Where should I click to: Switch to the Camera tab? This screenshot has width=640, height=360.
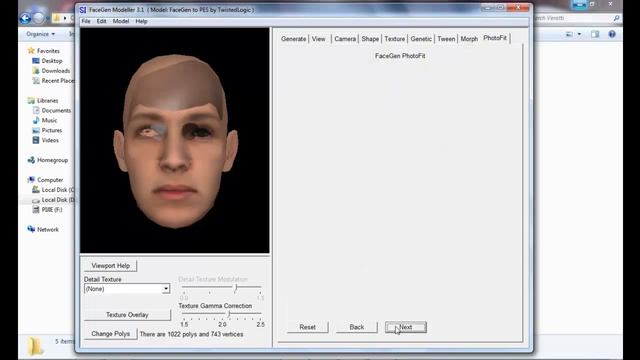coord(345,39)
